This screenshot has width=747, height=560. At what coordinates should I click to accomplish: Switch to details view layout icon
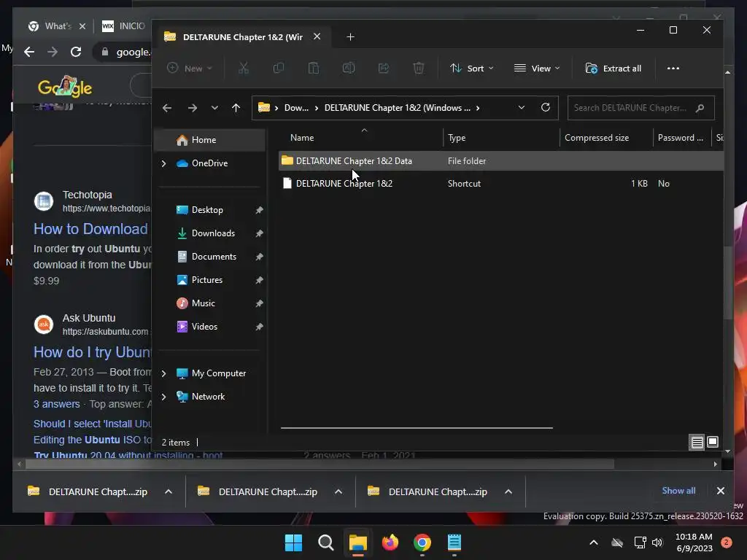point(697,443)
